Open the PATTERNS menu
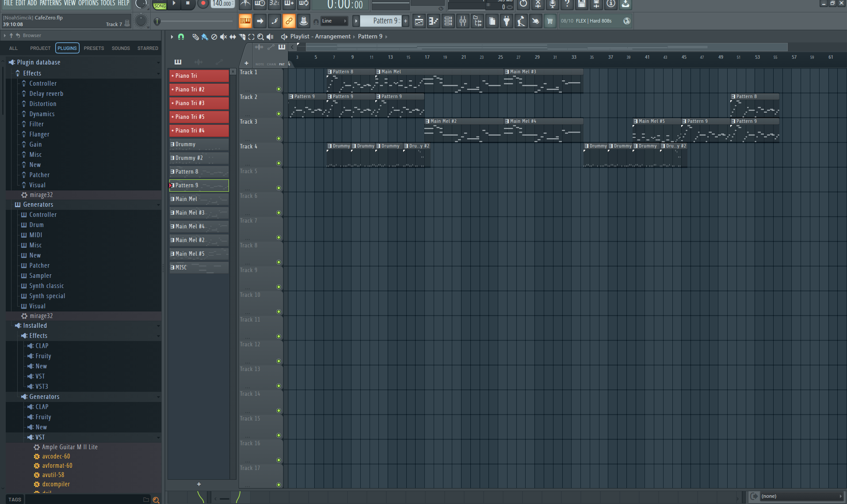Viewport: 847px width, 504px height. pos(50,3)
